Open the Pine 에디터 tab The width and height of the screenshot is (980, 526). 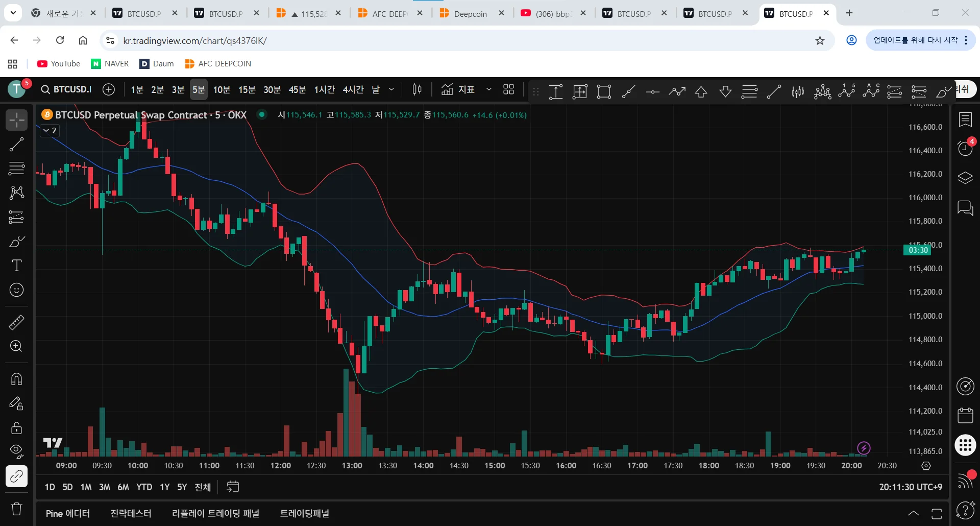pyautogui.click(x=68, y=513)
